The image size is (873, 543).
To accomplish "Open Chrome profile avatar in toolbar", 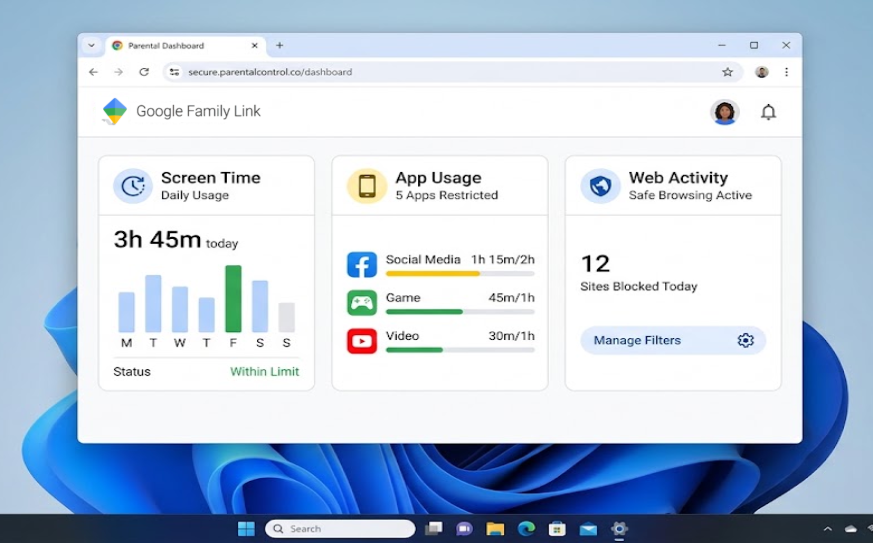I will tap(762, 72).
